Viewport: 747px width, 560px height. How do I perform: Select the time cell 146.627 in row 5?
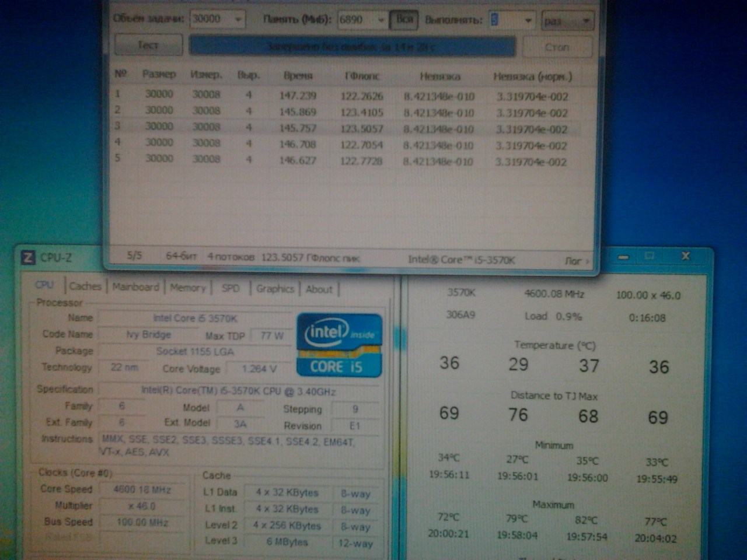[x=298, y=160]
